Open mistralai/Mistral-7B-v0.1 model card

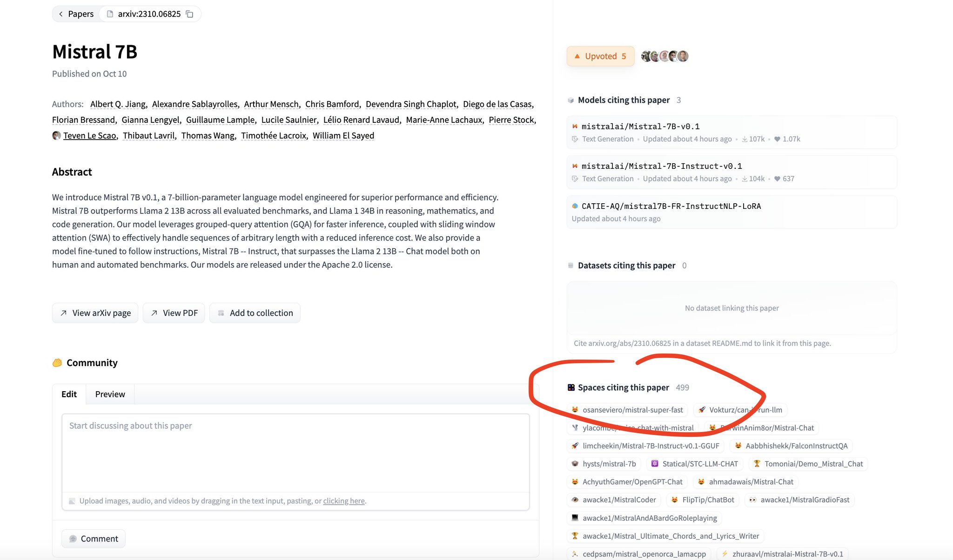pyautogui.click(x=732, y=133)
